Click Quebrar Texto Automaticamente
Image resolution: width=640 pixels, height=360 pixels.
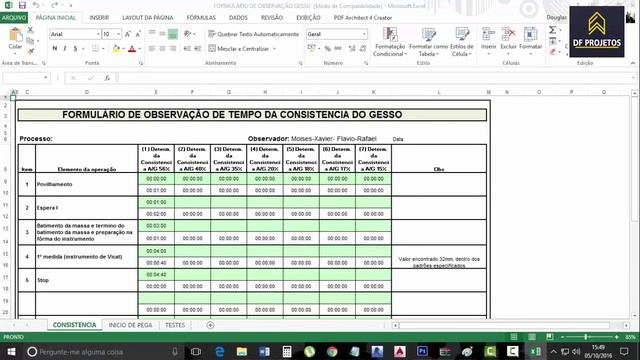253,34
